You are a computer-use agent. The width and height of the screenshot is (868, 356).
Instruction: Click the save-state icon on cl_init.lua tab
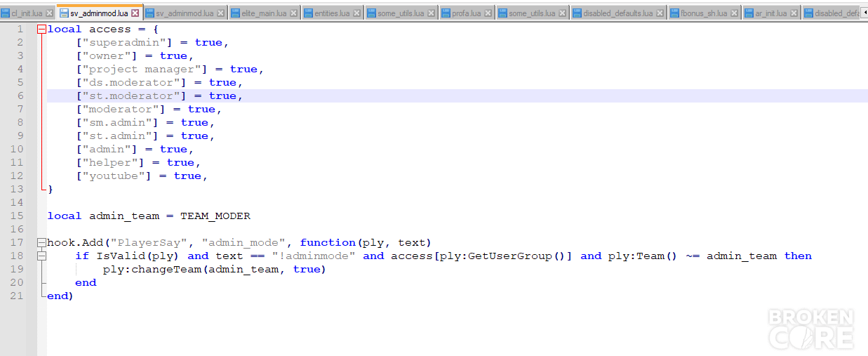(6, 13)
